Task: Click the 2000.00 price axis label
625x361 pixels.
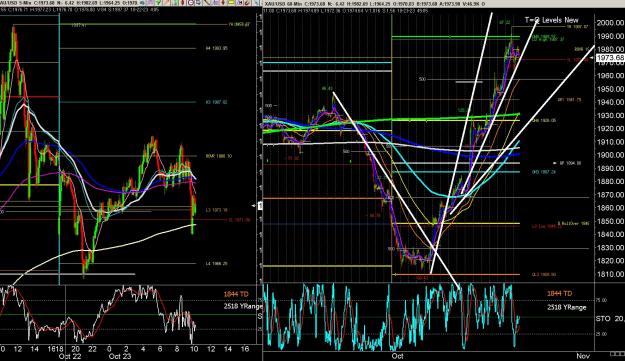Action: coord(610,23)
